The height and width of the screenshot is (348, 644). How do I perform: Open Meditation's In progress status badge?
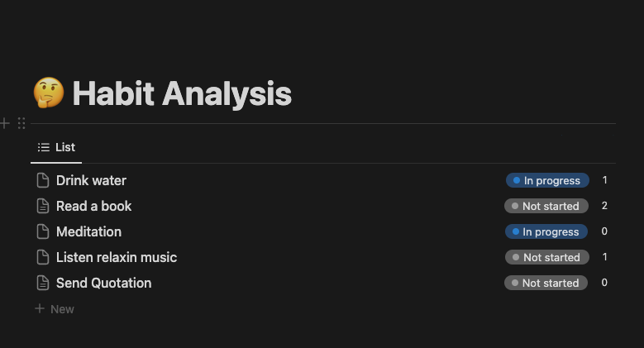546,231
